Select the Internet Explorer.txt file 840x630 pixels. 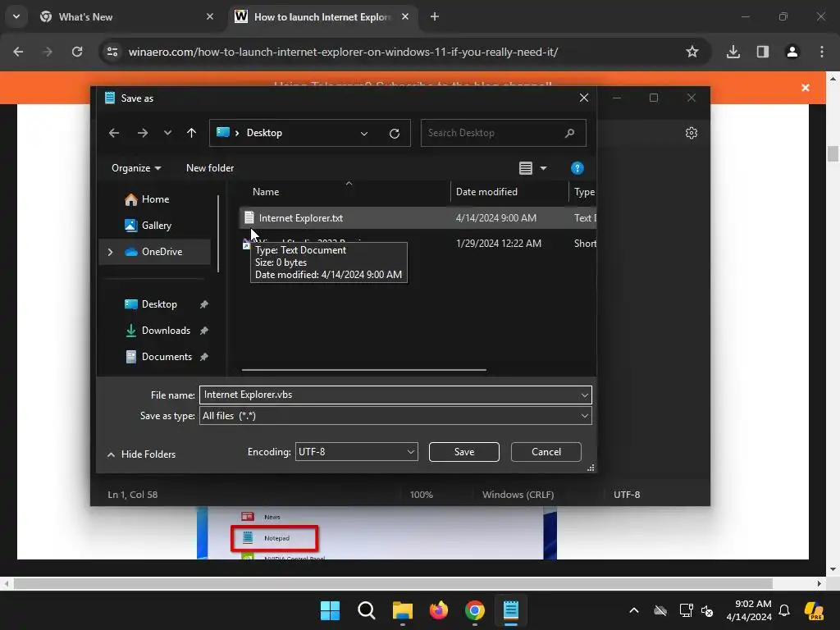coord(418,218)
